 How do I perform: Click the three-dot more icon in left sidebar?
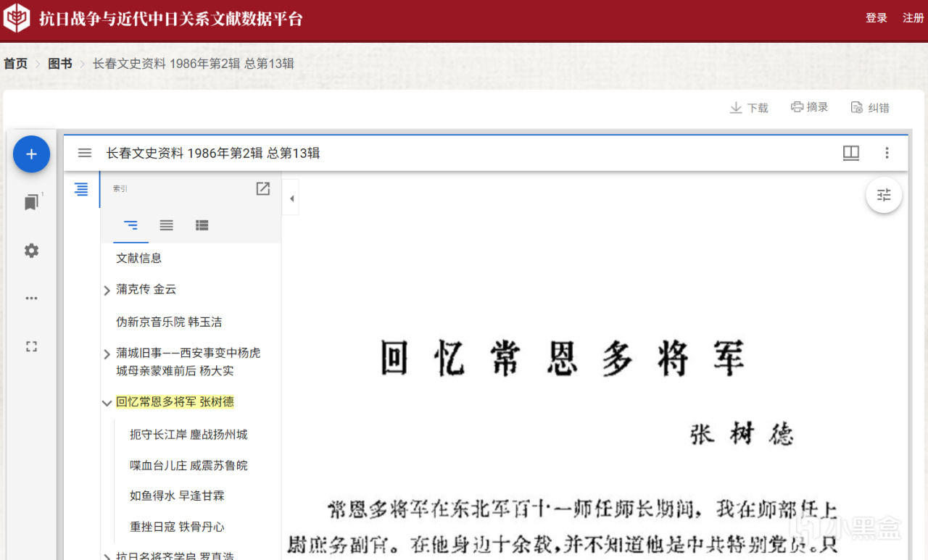31,298
